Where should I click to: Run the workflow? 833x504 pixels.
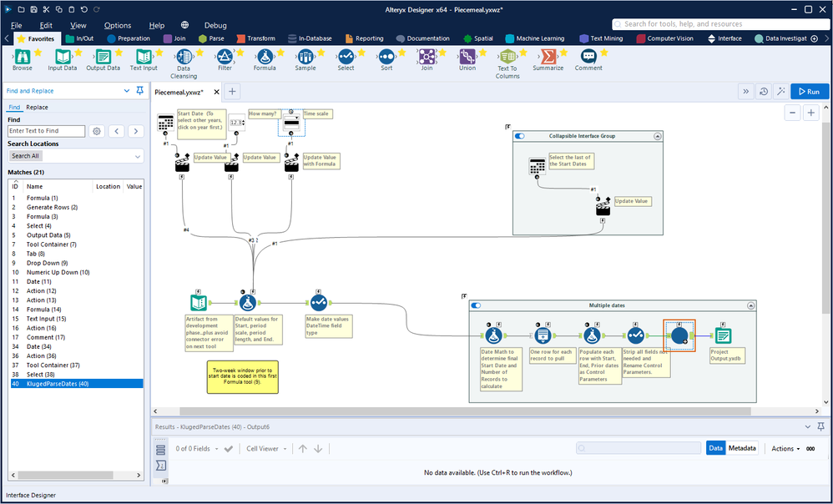coord(809,91)
